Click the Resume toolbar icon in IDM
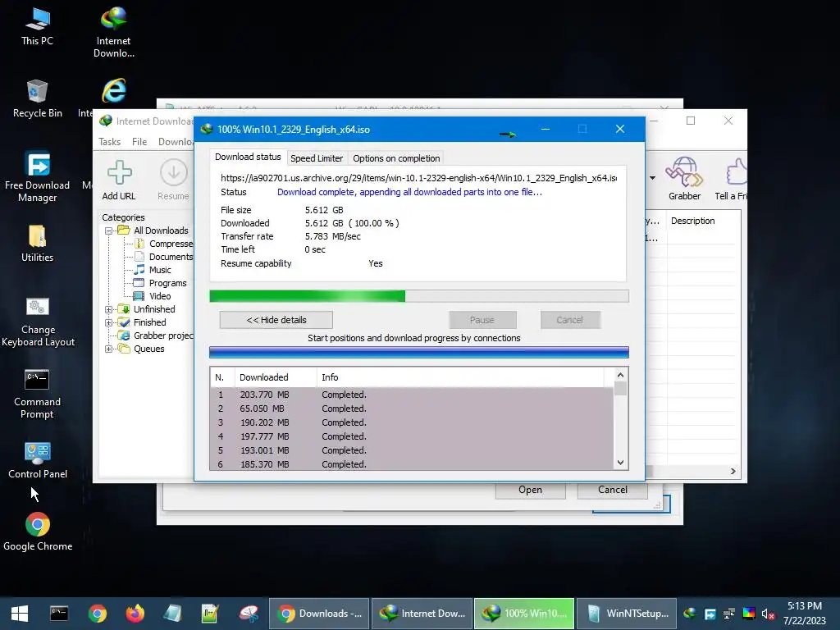This screenshot has height=630, width=840. pos(173,180)
